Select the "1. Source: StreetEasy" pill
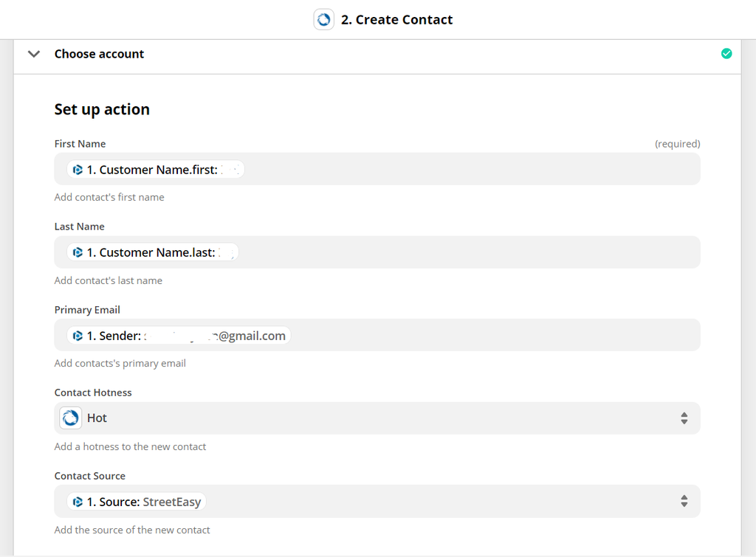 click(137, 501)
